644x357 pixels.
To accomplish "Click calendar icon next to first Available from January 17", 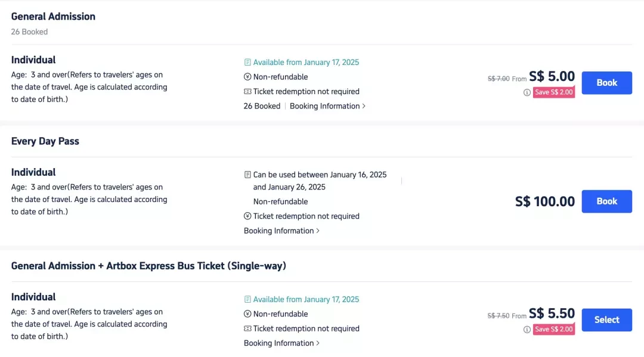I will [x=247, y=63].
